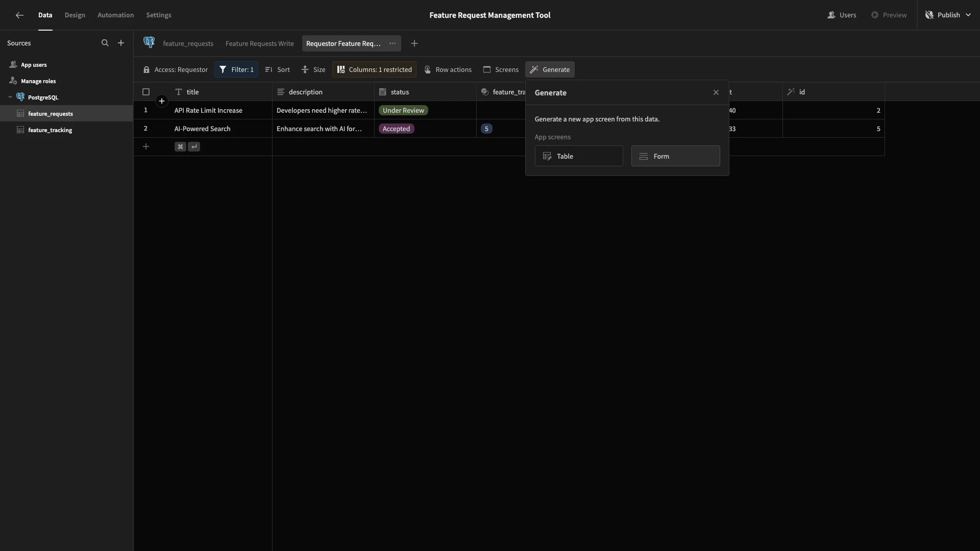Click the description column header
Image resolution: width=980 pixels, height=551 pixels.
pos(324,92)
